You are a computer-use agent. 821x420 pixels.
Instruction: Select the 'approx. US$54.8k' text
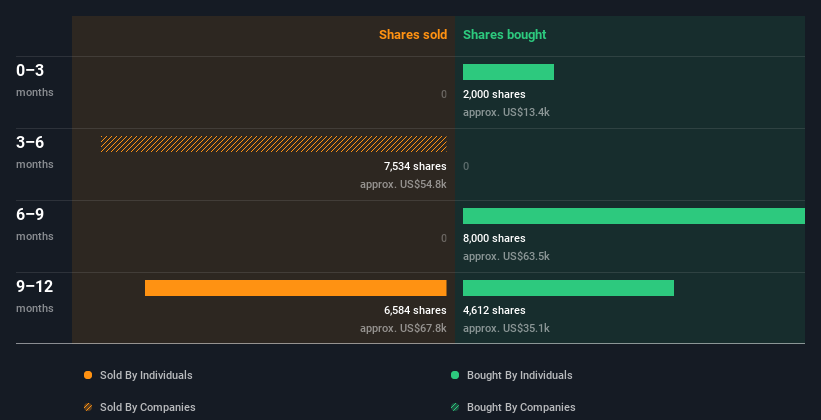click(x=403, y=184)
